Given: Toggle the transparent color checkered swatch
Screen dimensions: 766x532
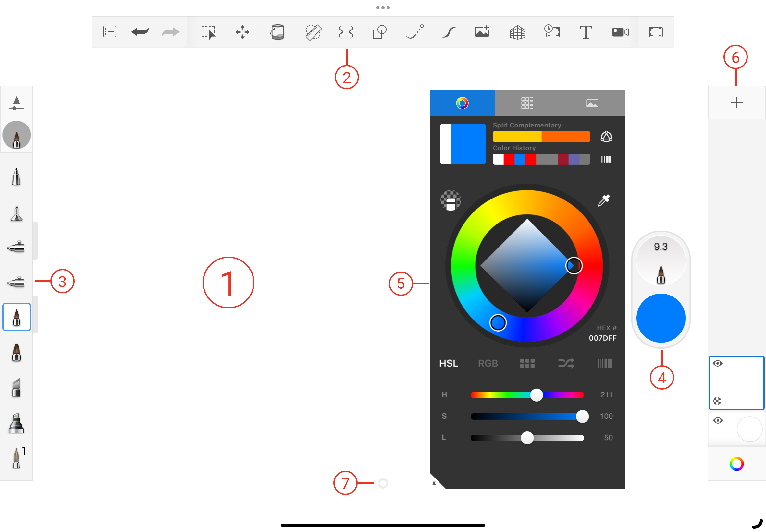Looking at the screenshot, I should (451, 200).
